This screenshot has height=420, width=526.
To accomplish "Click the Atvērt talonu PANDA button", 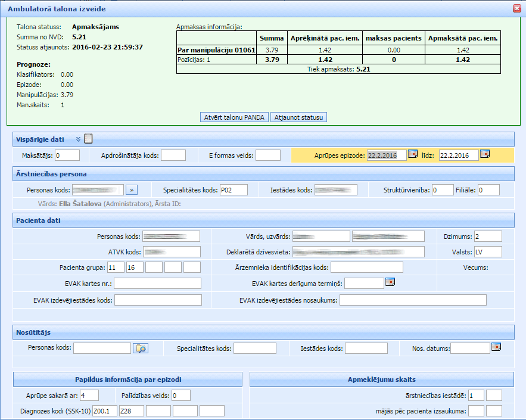I will [234, 117].
